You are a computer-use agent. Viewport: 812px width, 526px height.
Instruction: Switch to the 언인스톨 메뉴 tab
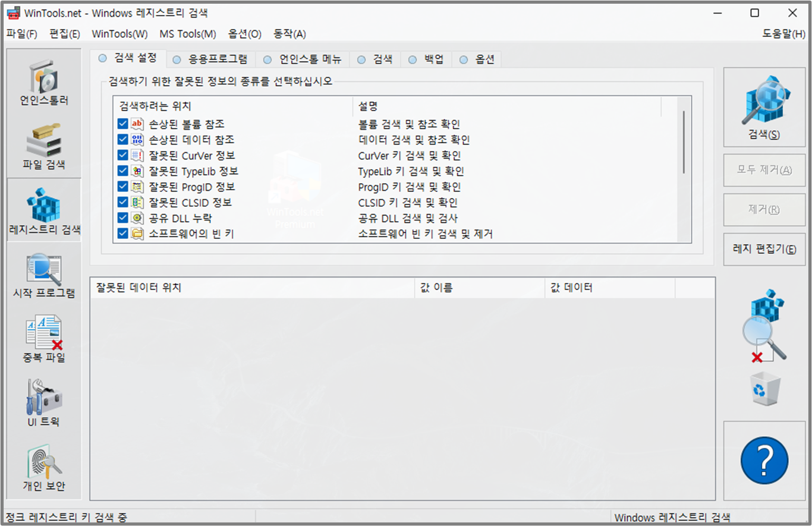click(x=303, y=59)
